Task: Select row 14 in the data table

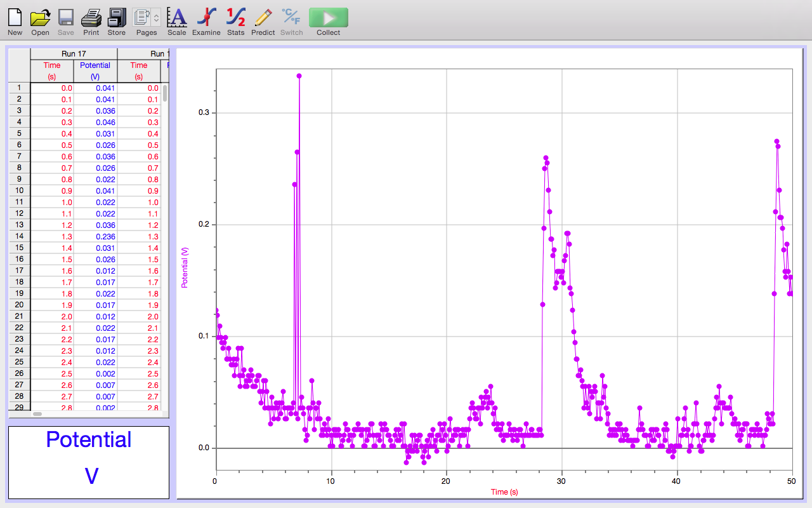Action: pos(19,236)
